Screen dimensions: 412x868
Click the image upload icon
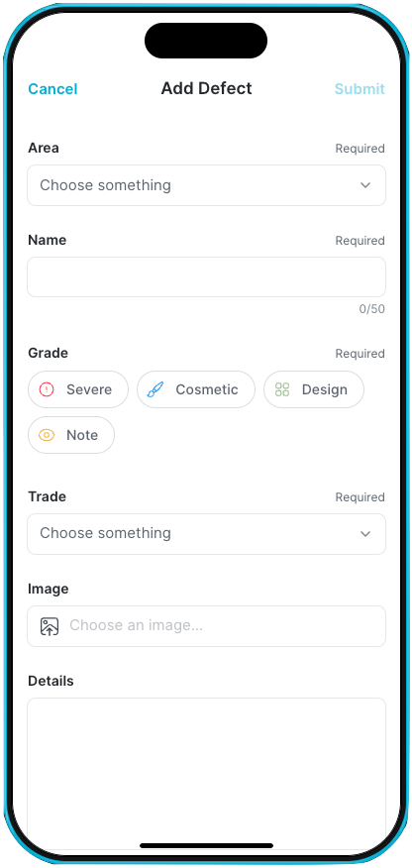(50, 626)
